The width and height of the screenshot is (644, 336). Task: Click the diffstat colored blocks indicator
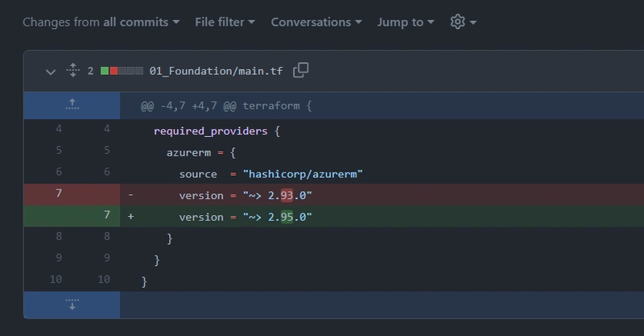(122, 71)
